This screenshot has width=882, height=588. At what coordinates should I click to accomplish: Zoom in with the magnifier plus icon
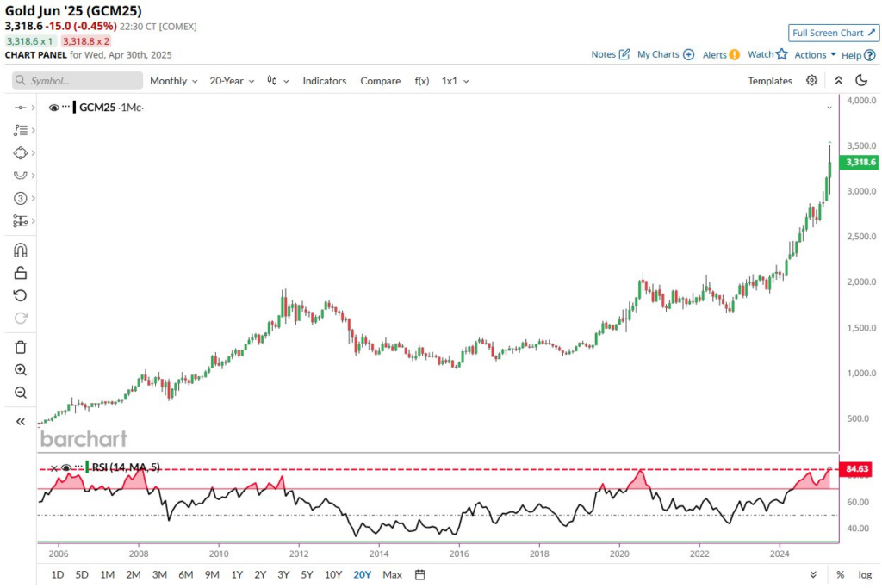click(x=21, y=370)
